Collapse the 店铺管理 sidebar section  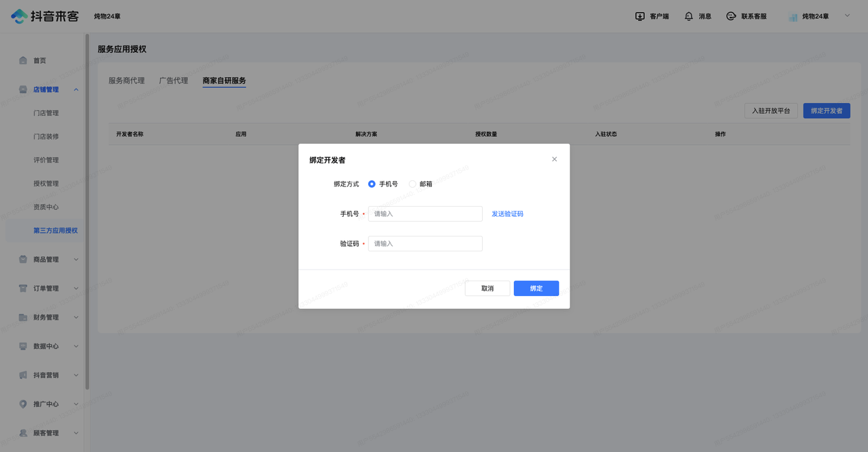pos(76,89)
